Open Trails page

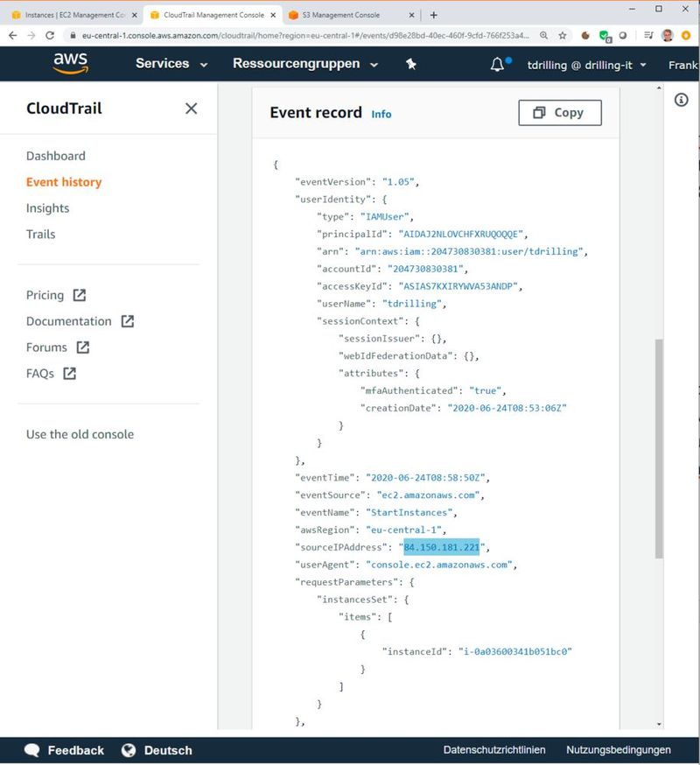(x=40, y=235)
